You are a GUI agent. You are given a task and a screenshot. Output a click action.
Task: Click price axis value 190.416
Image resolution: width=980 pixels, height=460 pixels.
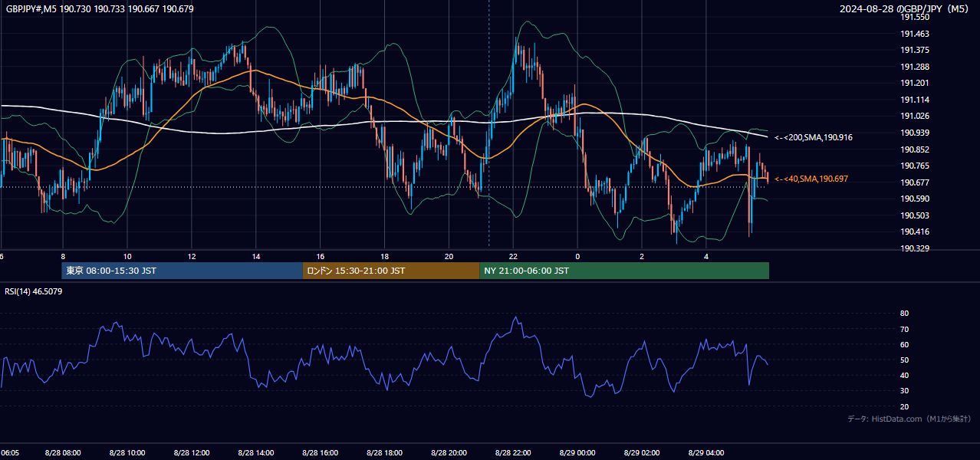click(x=915, y=232)
